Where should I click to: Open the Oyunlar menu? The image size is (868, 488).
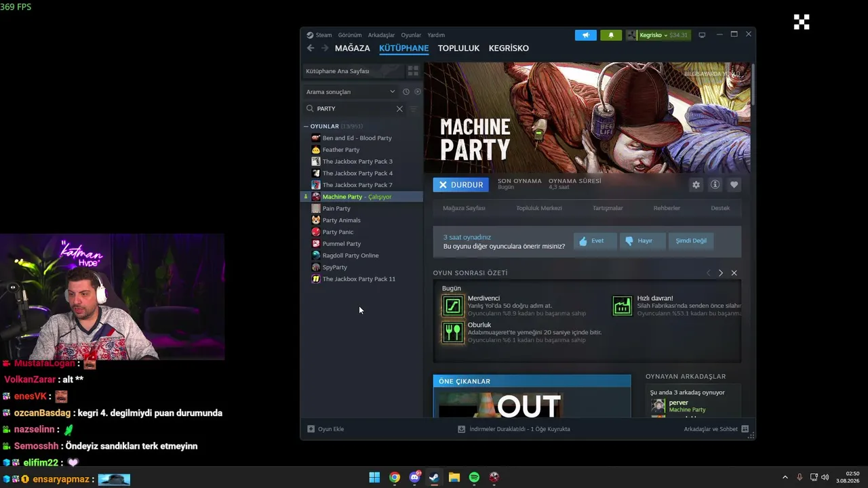411,35
